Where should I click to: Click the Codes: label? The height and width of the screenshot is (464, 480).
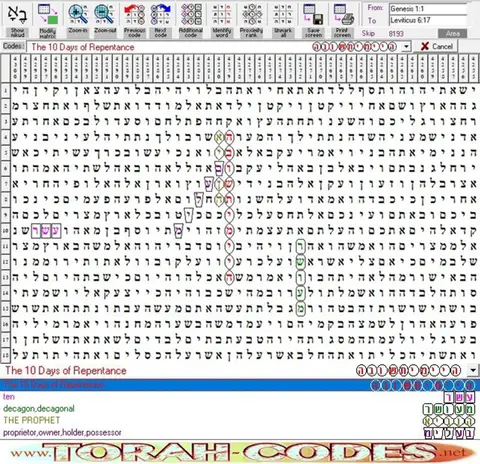point(13,46)
